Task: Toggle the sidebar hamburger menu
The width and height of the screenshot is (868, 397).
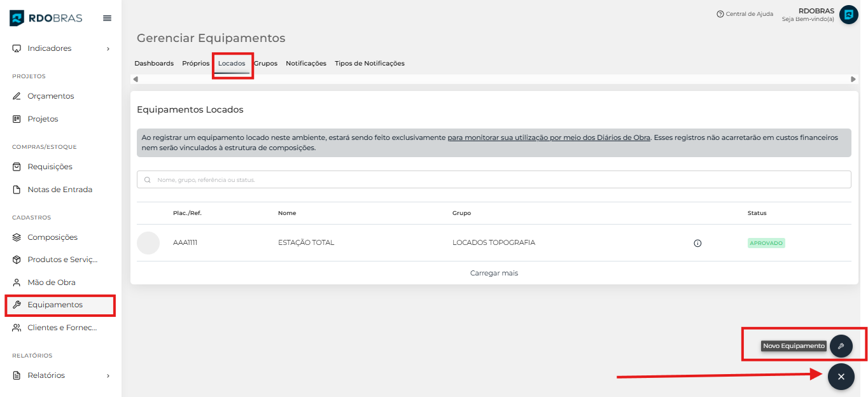Action: pyautogui.click(x=107, y=18)
